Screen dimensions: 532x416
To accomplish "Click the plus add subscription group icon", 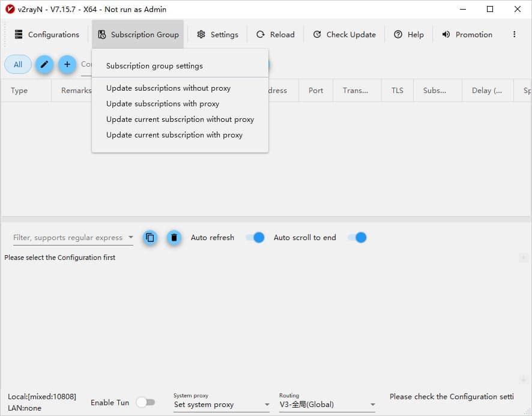I will pos(67,65).
